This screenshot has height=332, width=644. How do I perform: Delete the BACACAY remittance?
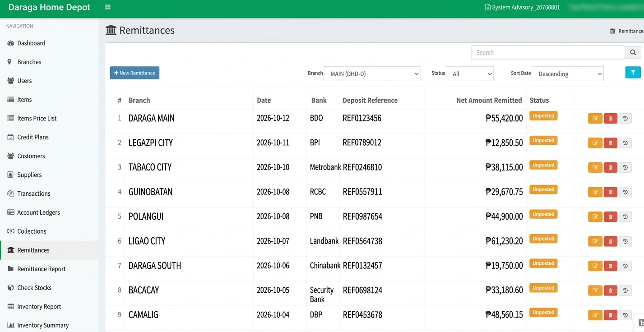click(x=611, y=290)
